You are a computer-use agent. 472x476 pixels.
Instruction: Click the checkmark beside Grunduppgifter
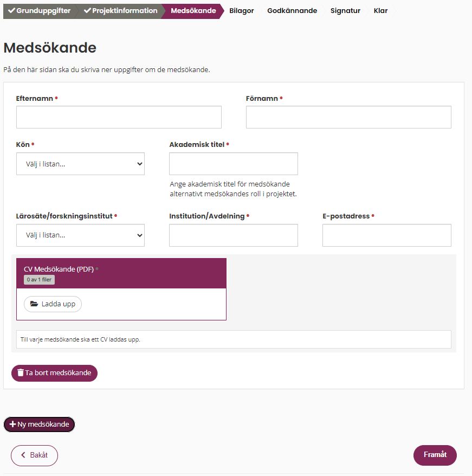11,11
